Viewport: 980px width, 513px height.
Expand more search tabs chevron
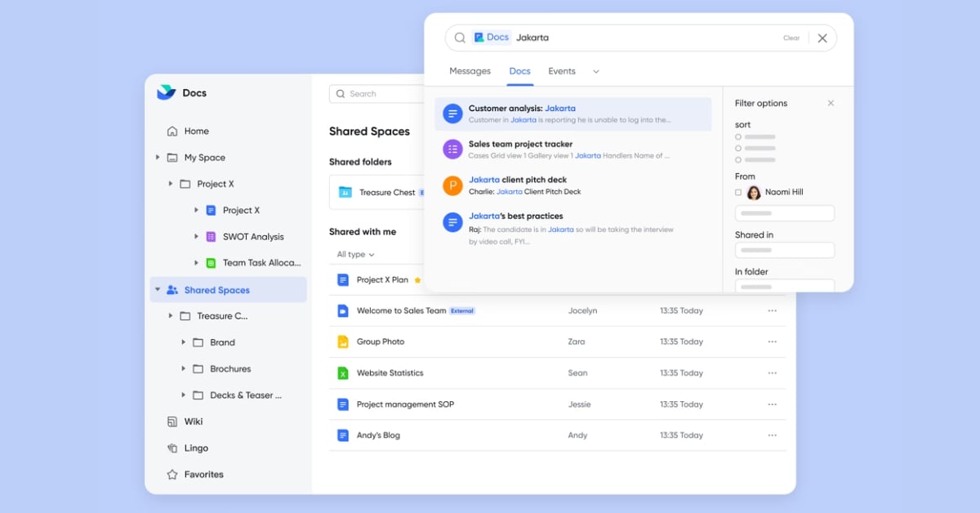click(x=595, y=72)
